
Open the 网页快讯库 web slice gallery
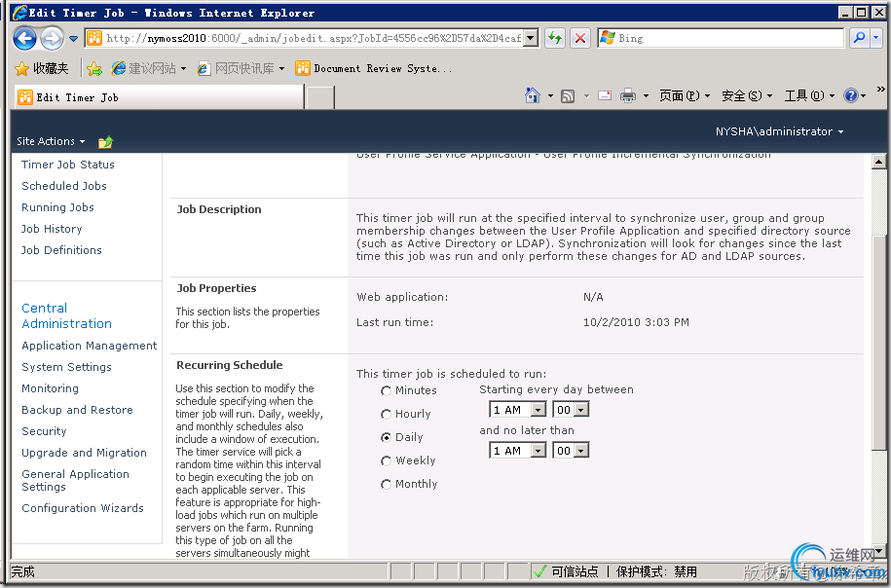(241, 69)
